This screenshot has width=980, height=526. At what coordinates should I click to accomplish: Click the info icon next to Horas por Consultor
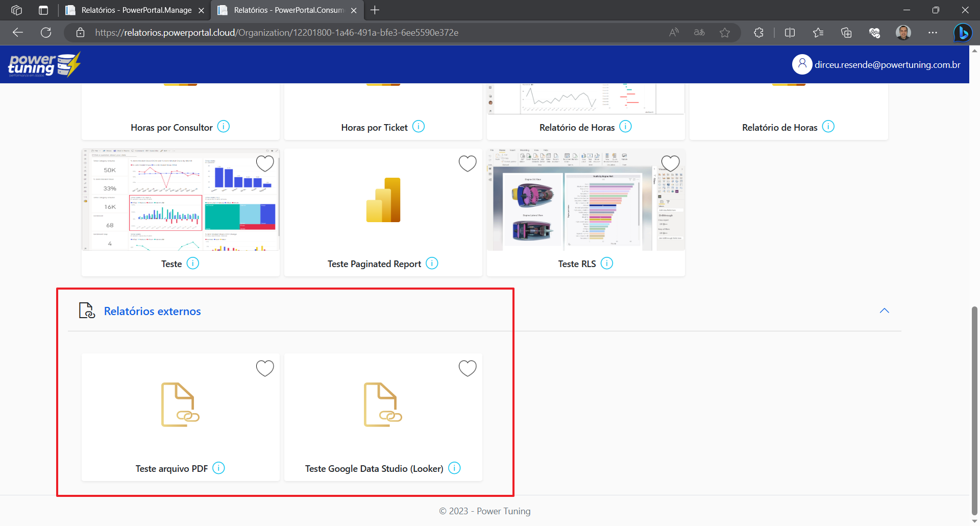223,127
